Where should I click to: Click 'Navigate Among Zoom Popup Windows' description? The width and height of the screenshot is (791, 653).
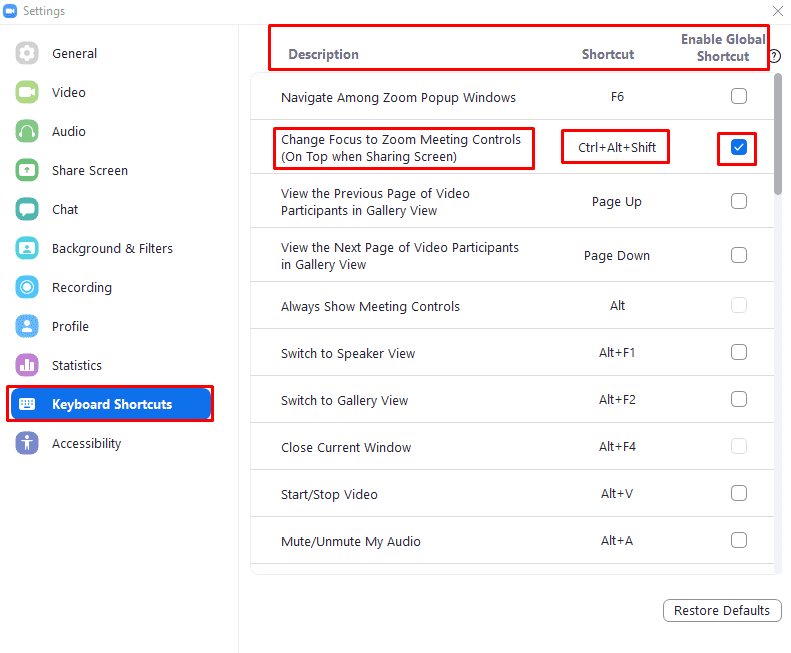[x=398, y=97]
